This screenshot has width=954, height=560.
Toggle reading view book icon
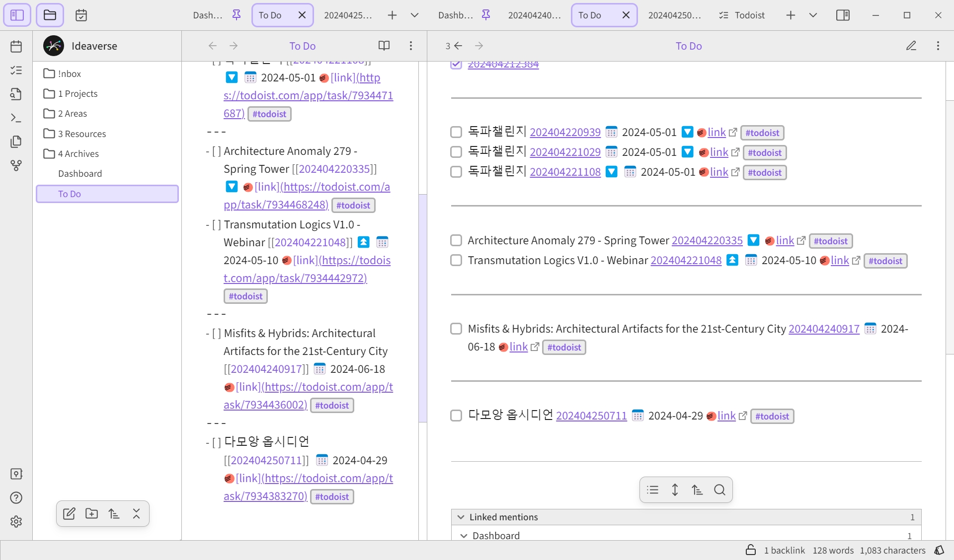click(384, 46)
